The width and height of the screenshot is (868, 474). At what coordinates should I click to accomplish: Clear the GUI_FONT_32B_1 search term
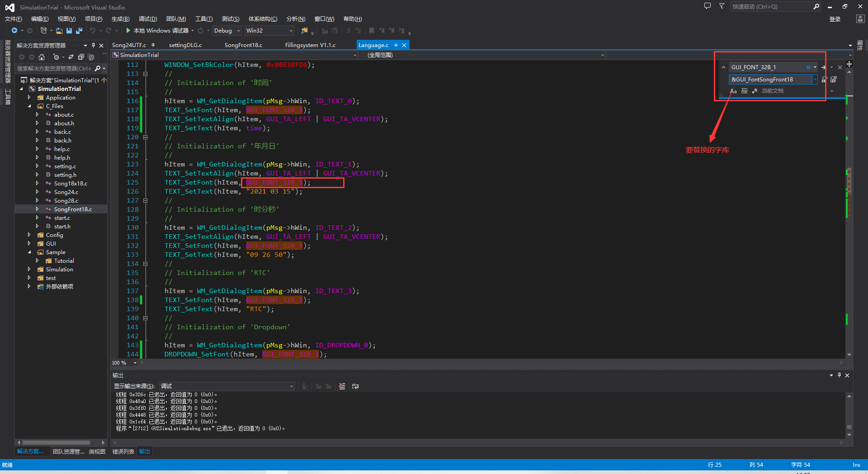808,67
